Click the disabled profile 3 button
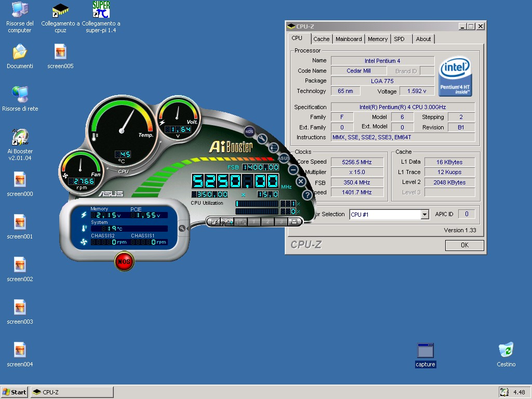The width and height of the screenshot is (532, 399). pos(281,222)
